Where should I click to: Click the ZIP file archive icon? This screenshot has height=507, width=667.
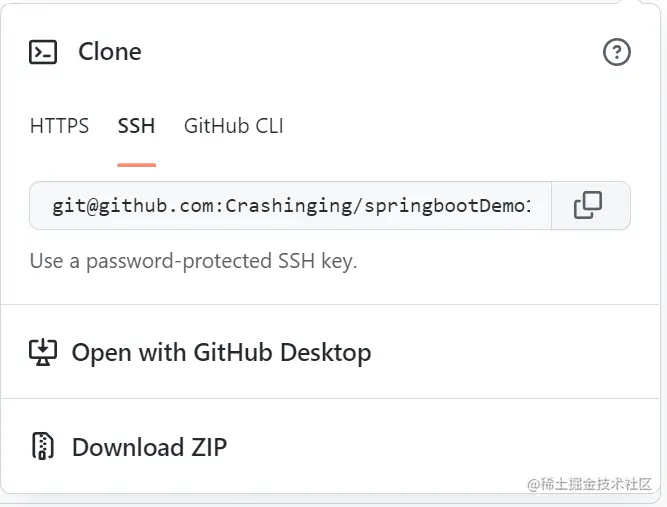pyautogui.click(x=43, y=446)
